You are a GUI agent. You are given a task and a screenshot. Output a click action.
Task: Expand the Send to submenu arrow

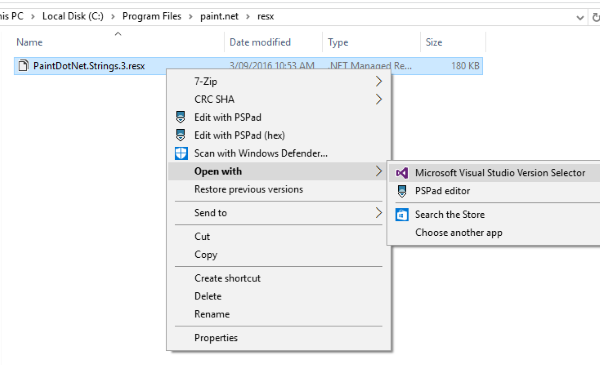(x=378, y=213)
